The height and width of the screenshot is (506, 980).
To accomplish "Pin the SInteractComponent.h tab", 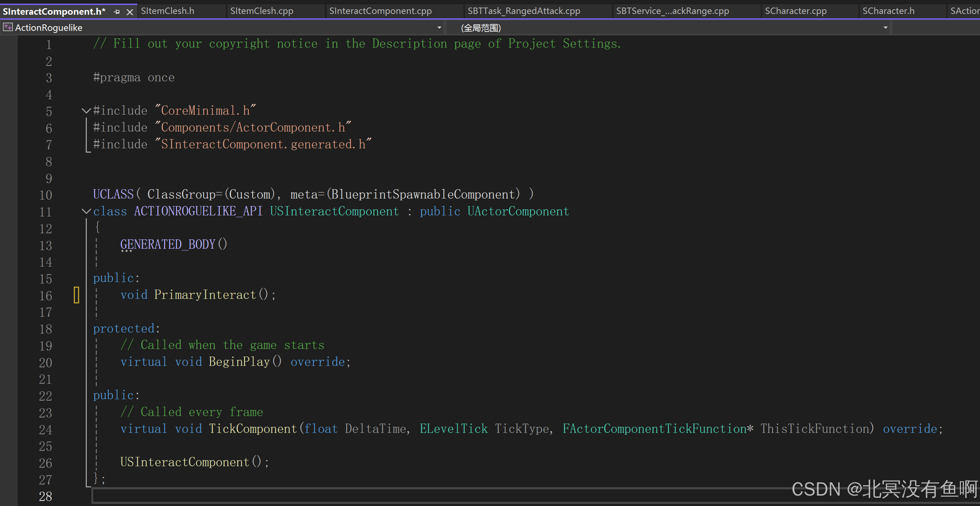I will tap(117, 12).
